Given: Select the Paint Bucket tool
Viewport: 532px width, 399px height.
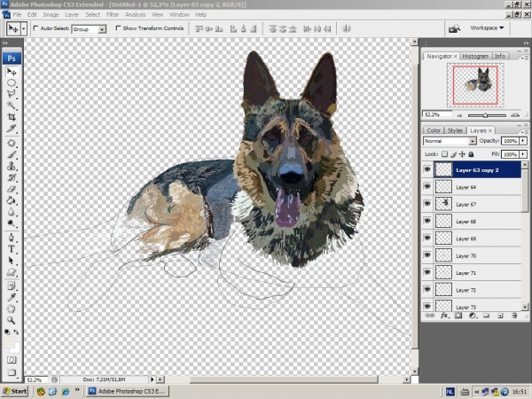Looking at the screenshot, I should pos(12,200).
